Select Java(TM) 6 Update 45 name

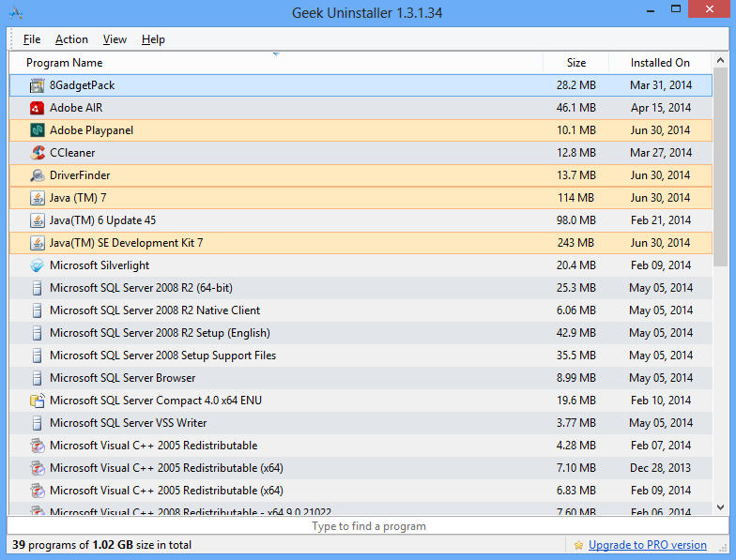click(x=103, y=220)
